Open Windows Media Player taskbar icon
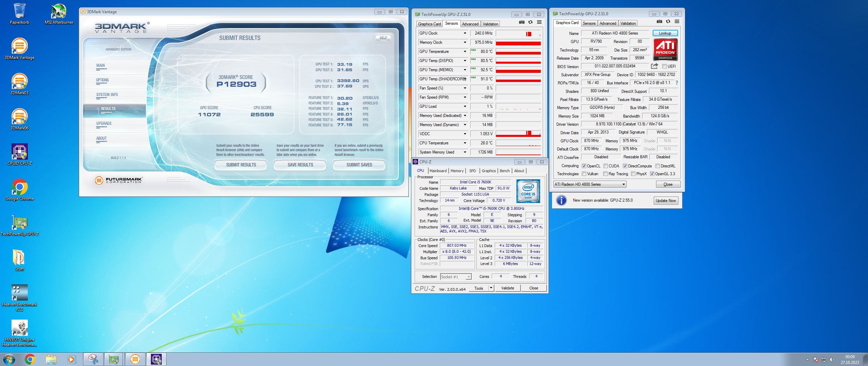 [72, 359]
